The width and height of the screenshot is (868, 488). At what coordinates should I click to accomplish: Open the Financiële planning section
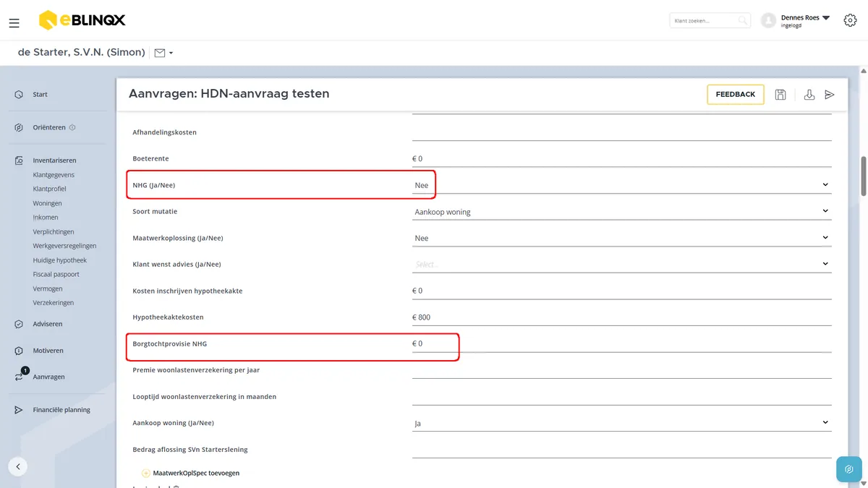click(61, 410)
